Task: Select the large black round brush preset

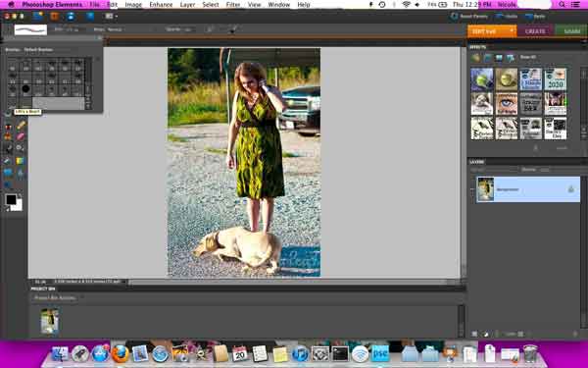Action: pos(25,89)
